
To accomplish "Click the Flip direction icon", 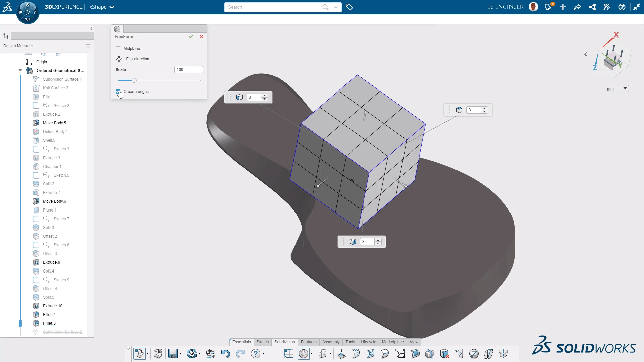I will 119,59.
